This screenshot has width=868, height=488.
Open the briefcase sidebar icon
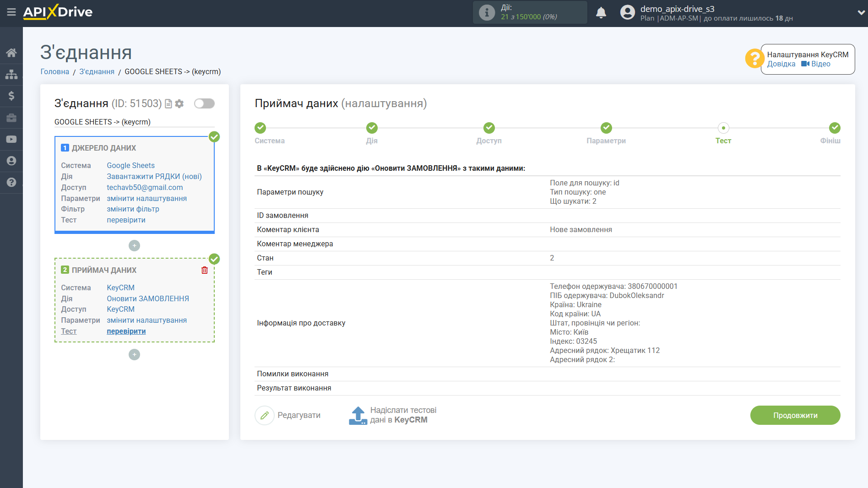click(11, 118)
